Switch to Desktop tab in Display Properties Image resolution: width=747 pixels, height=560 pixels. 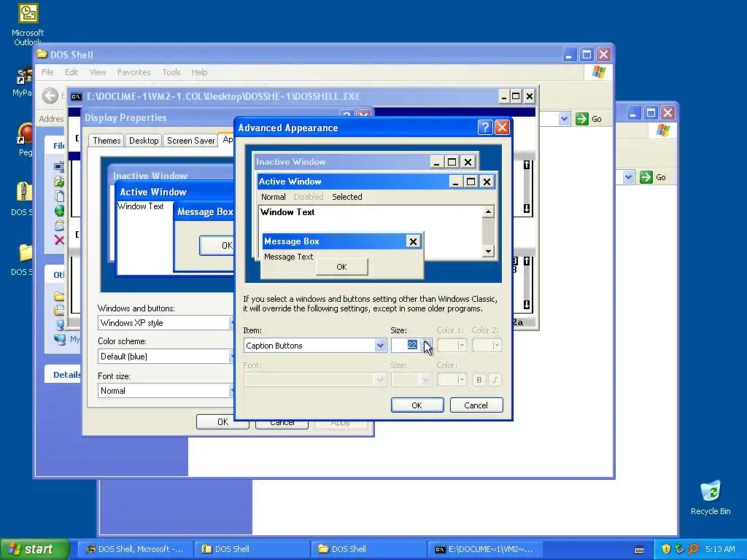144,141
